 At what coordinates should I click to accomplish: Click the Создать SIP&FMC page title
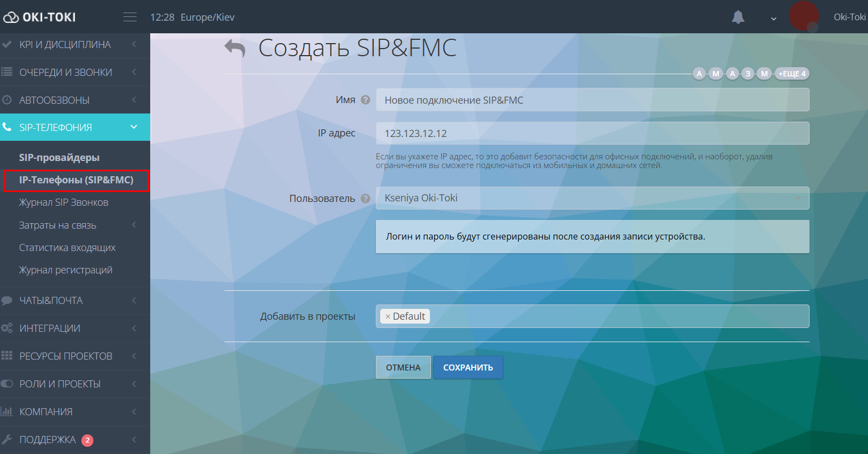click(357, 47)
